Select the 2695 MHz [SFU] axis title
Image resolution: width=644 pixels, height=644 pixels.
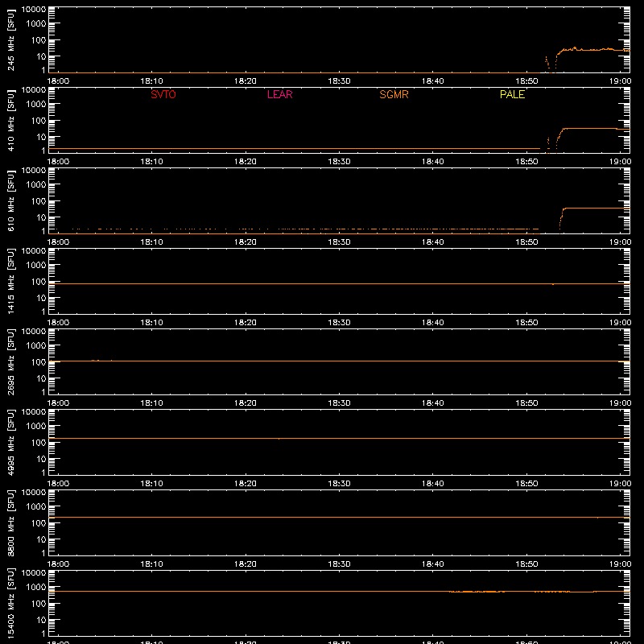point(10,361)
